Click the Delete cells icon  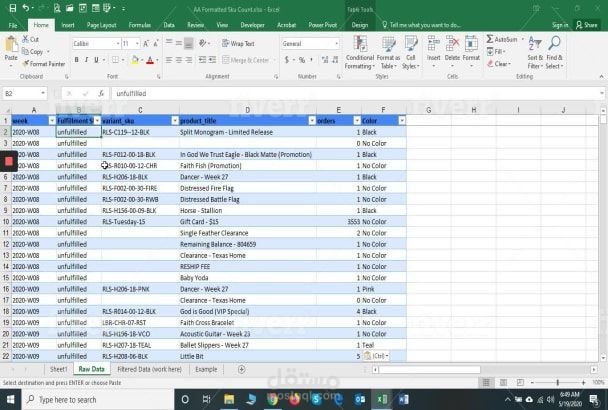point(452,43)
